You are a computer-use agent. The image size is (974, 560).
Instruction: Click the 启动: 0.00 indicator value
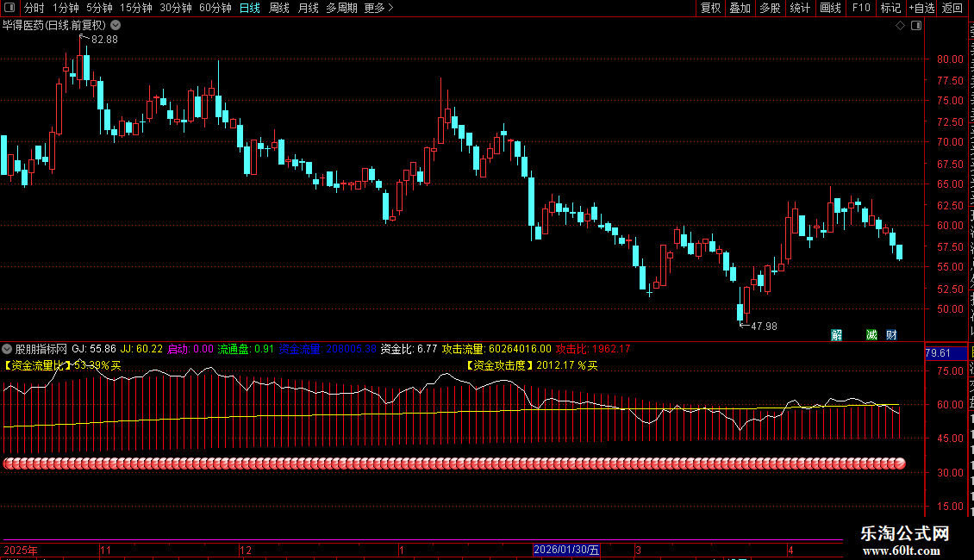click(190, 349)
